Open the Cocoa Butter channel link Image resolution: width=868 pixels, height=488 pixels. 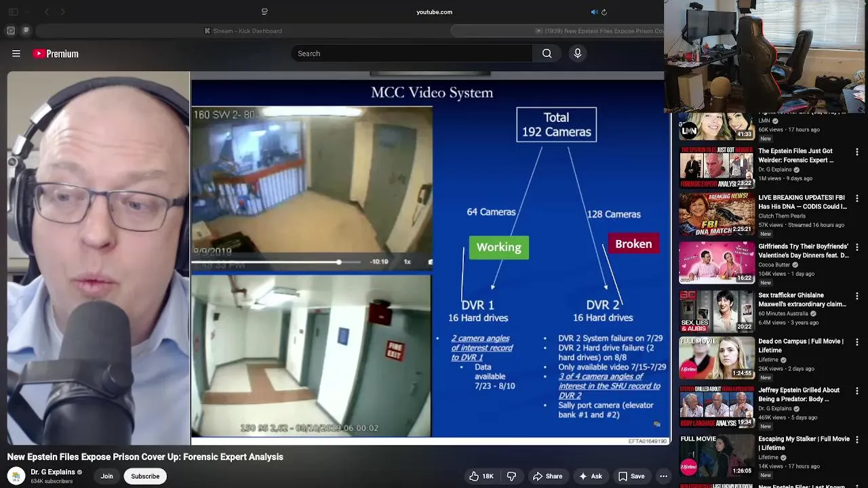tap(776, 265)
